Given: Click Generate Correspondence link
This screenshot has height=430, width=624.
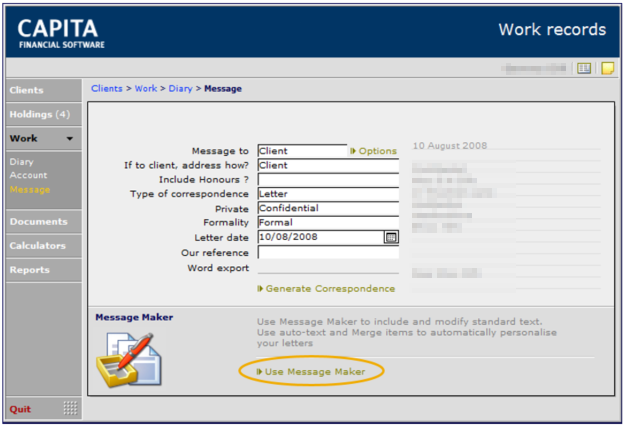Looking at the screenshot, I should 326,289.
